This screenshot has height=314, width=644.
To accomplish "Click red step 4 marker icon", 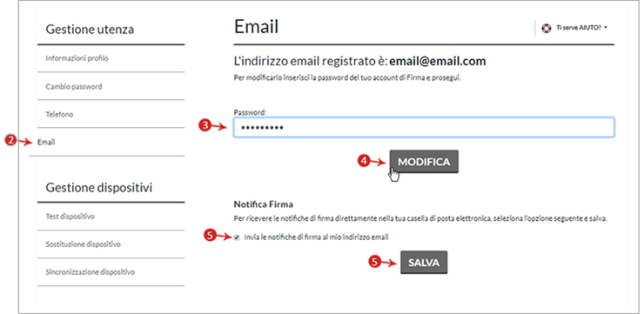I will pyautogui.click(x=362, y=162).
